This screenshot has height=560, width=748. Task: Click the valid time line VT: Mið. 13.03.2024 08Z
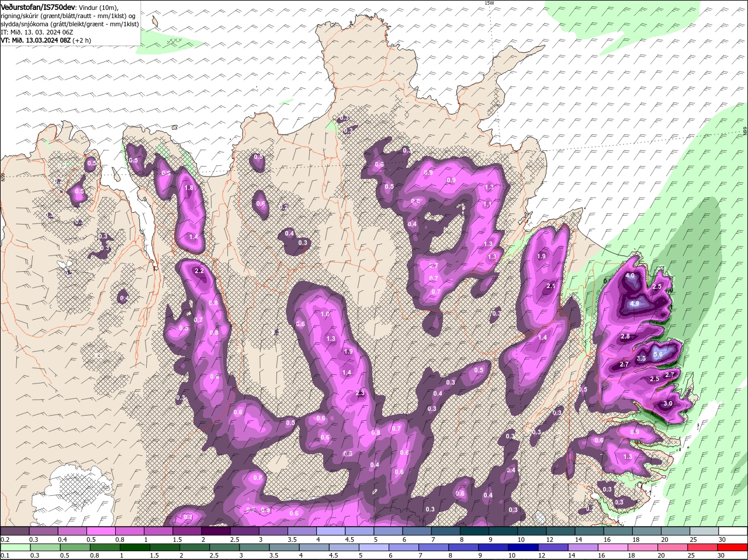[36, 40]
